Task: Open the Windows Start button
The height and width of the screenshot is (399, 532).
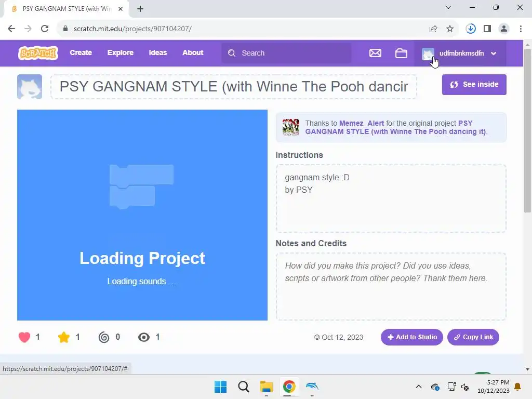Action: (220, 387)
